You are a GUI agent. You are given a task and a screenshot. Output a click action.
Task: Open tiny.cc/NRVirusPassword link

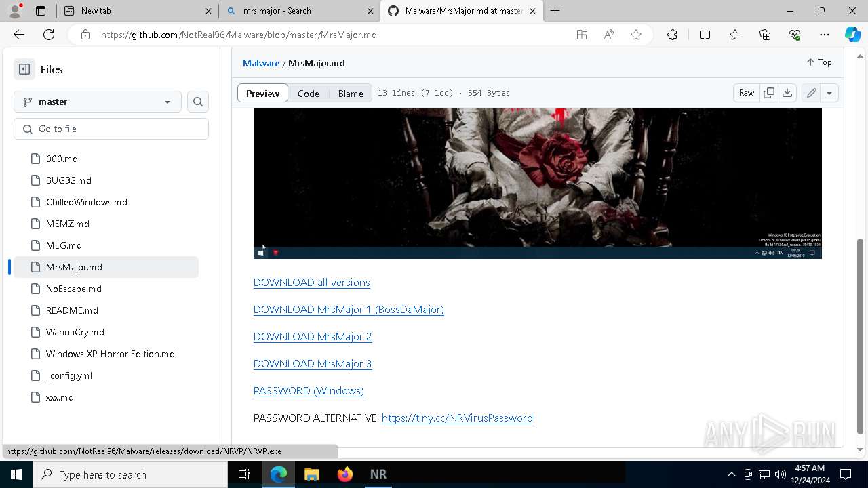457,418
